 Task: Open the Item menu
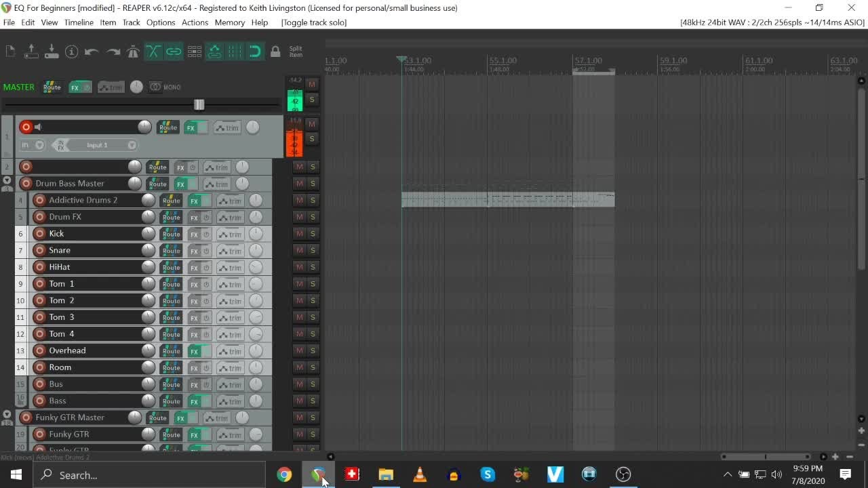click(x=108, y=22)
